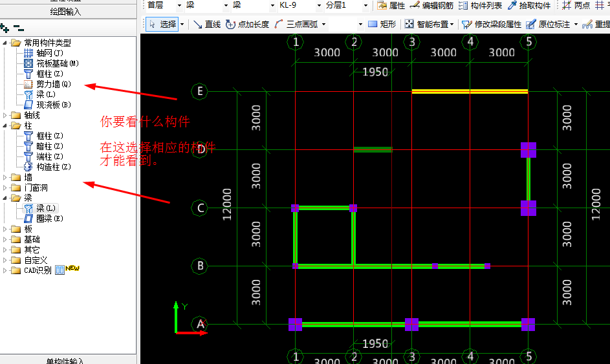
Task: Expand the 其它 folder
Action: pos(5,250)
